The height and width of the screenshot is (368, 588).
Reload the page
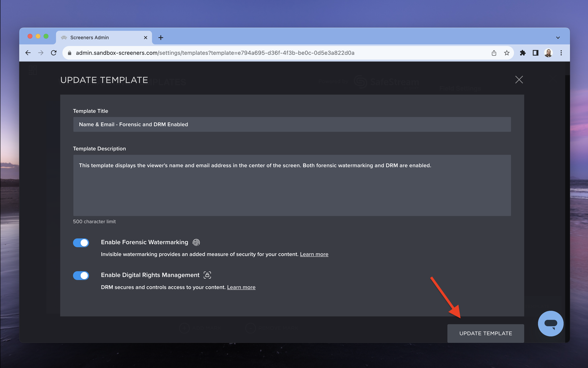(54, 53)
